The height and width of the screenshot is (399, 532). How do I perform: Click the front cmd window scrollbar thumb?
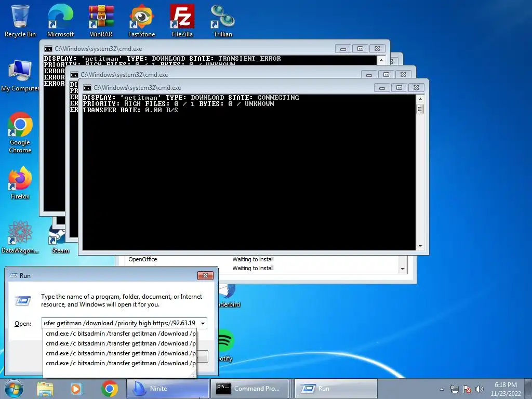(x=420, y=109)
